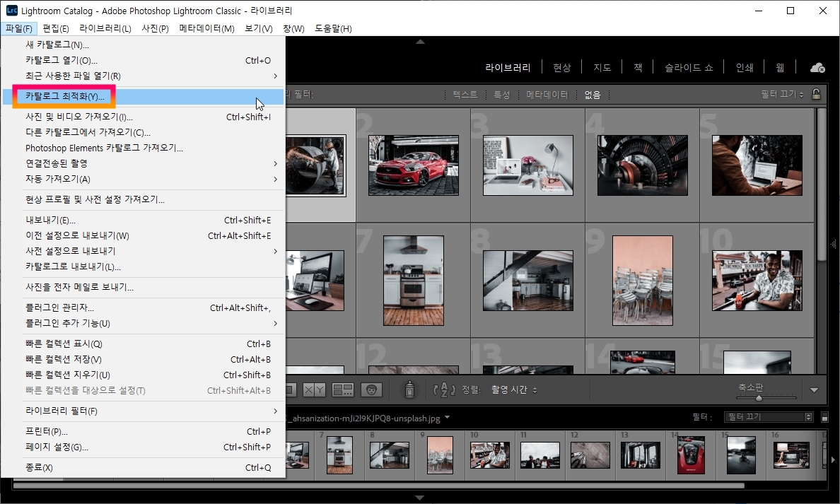Open the 필터 끄기 preset menu in the filter bar
The width and height of the screenshot is (840, 504).
(782, 94)
